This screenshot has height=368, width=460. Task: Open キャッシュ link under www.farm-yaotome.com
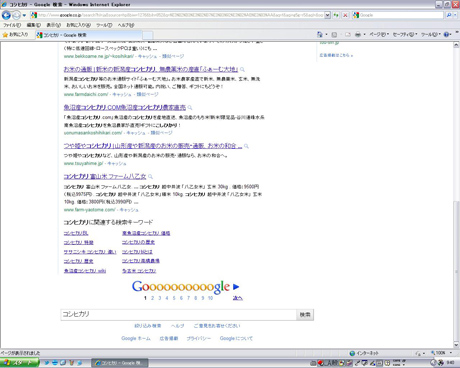[129, 210]
